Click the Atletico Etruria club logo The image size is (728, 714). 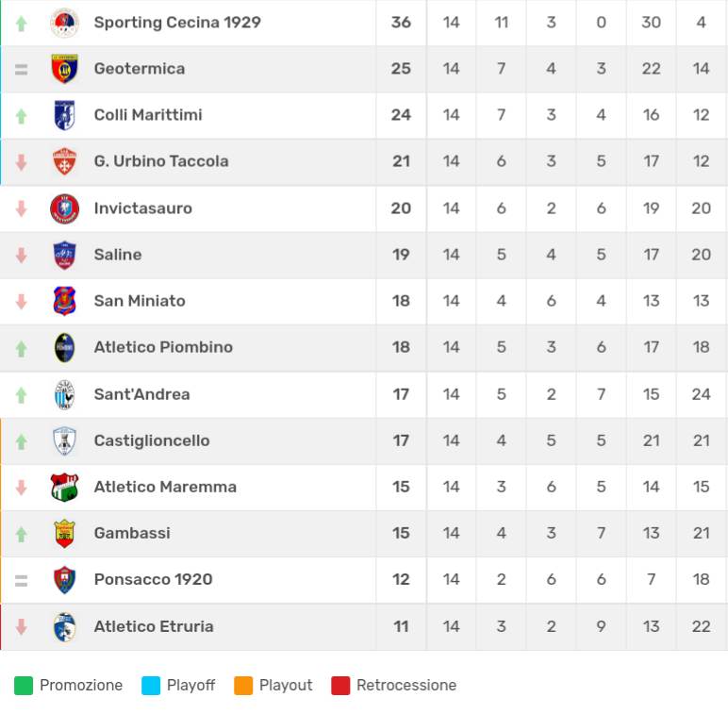point(64,626)
